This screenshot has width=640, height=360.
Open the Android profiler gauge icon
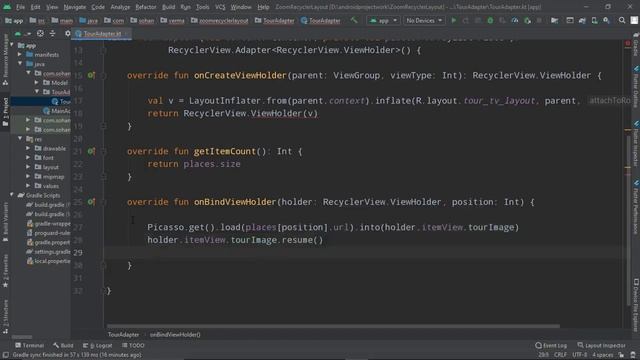pos(515,20)
